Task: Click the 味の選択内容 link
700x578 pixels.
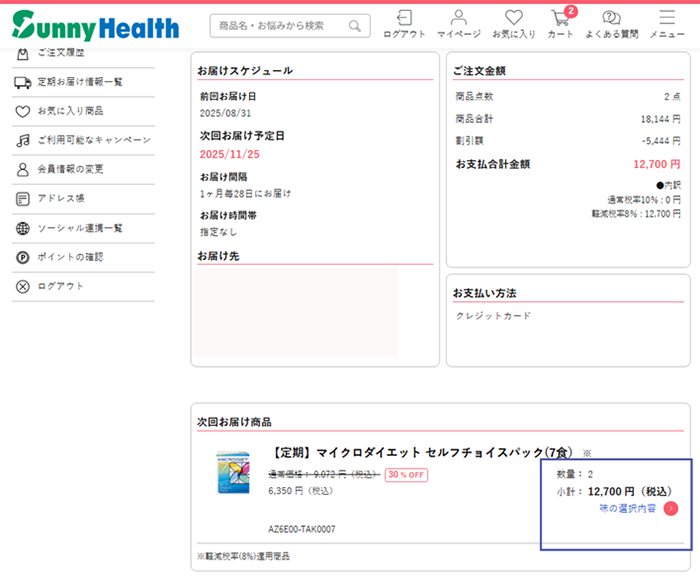Action: click(x=627, y=509)
